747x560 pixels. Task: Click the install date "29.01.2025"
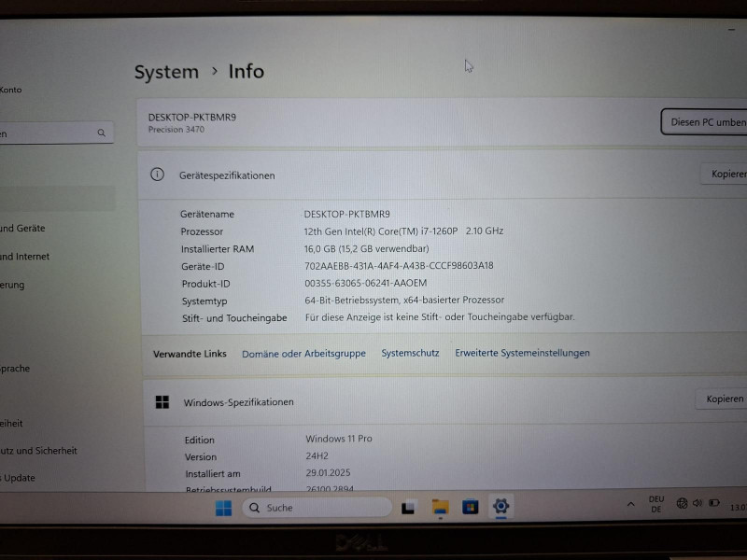pyautogui.click(x=329, y=472)
